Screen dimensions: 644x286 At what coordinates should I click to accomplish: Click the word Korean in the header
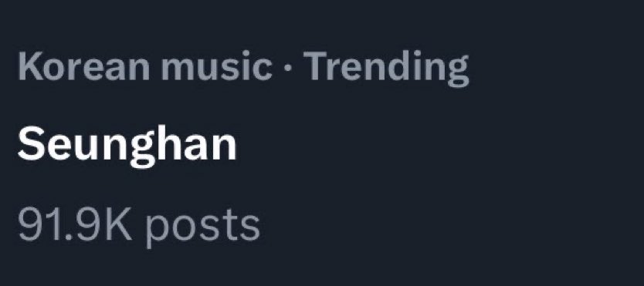click(x=84, y=66)
